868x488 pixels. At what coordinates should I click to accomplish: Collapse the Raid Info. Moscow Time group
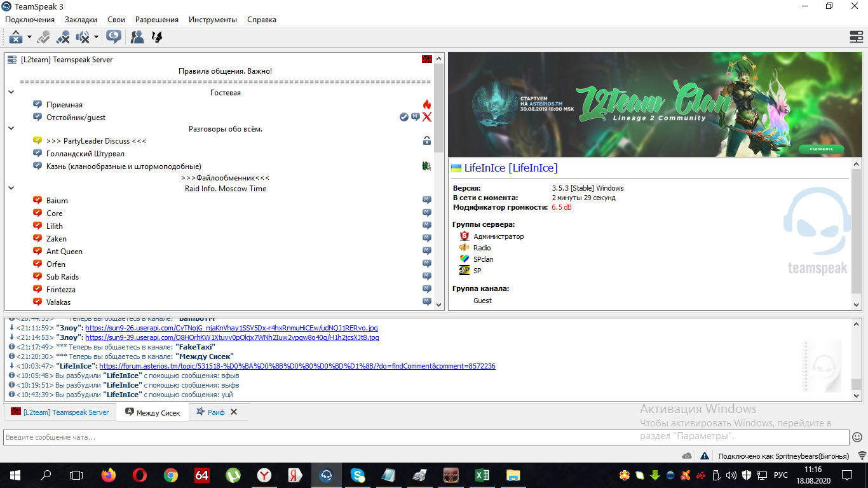pyautogui.click(x=11, y=189)
